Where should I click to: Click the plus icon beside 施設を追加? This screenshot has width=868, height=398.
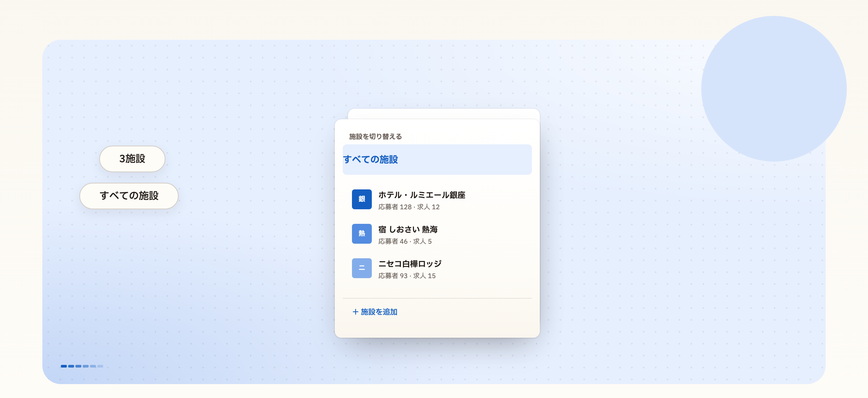point(355,312)
